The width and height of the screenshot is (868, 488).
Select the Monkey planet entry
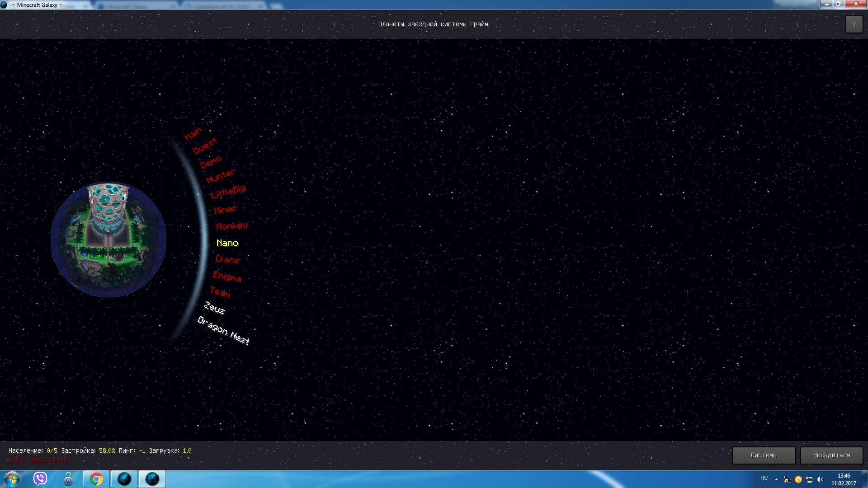pos(232,226)
